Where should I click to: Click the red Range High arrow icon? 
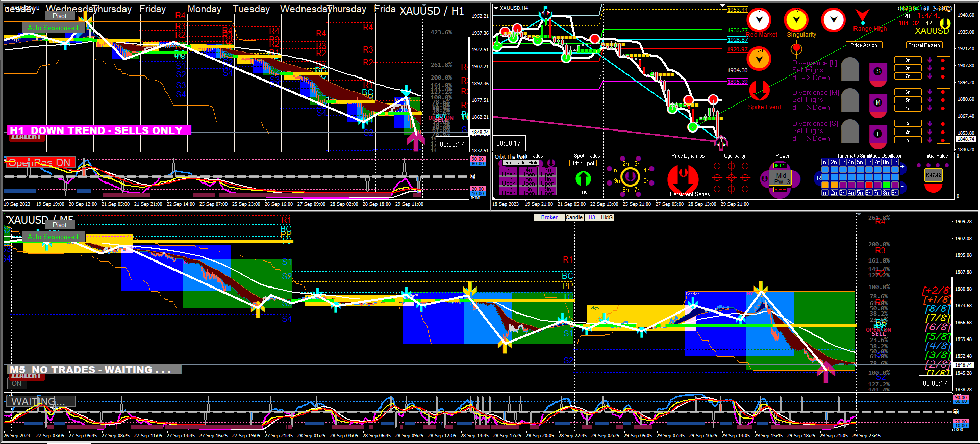862,16
